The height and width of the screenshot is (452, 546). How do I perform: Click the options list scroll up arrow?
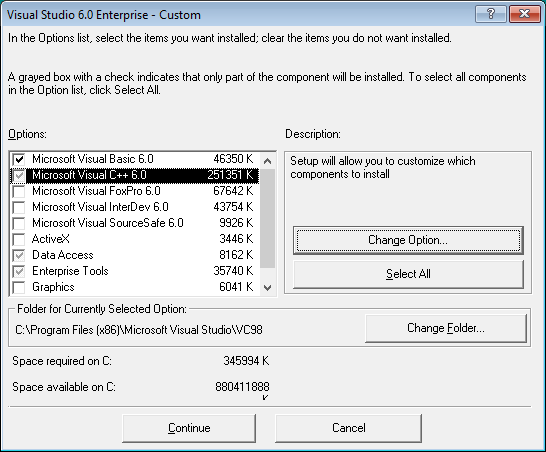pos(267,161)
